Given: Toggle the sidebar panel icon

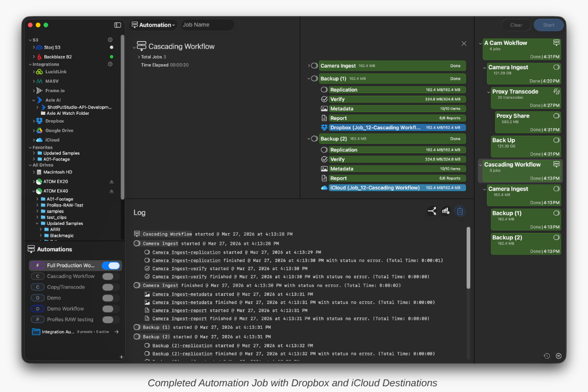Looking at the screenshot, I should [118, 25].
